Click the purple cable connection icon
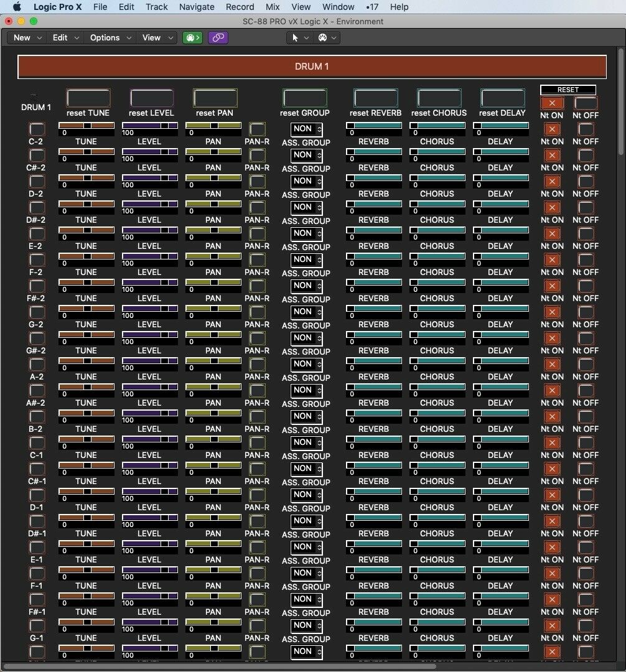The image size is (626, 672). tap(218, 38)
